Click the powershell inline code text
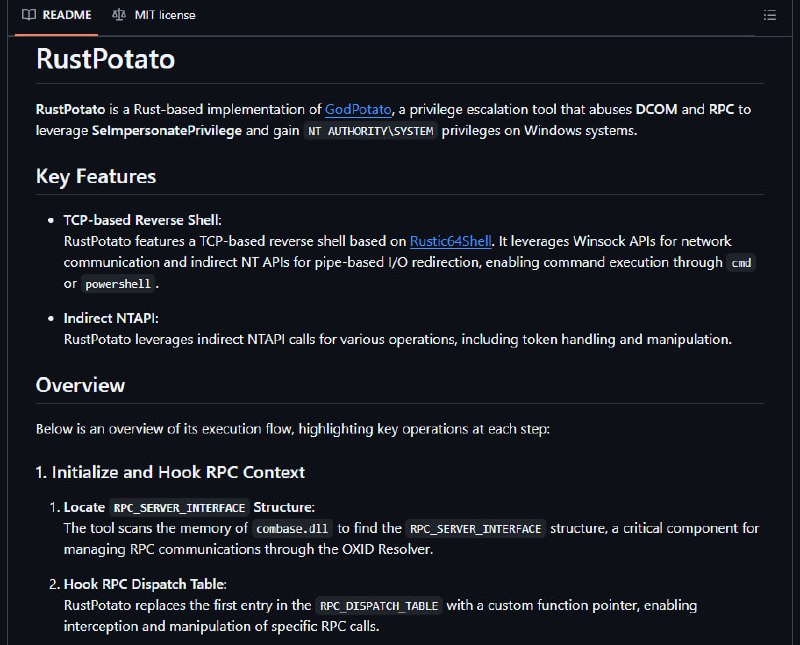Image resolution: width=800 pixels, height=645 pixels. point(118,284)
